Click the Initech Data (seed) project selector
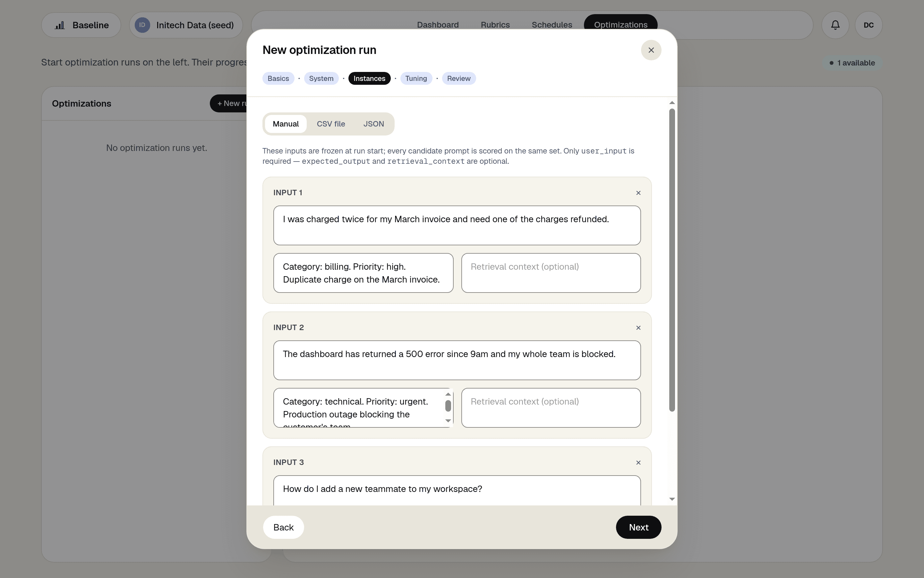Image resolution: width=924 pixels, height=578 pixels. pyautogui.click(x=186, y=25)
